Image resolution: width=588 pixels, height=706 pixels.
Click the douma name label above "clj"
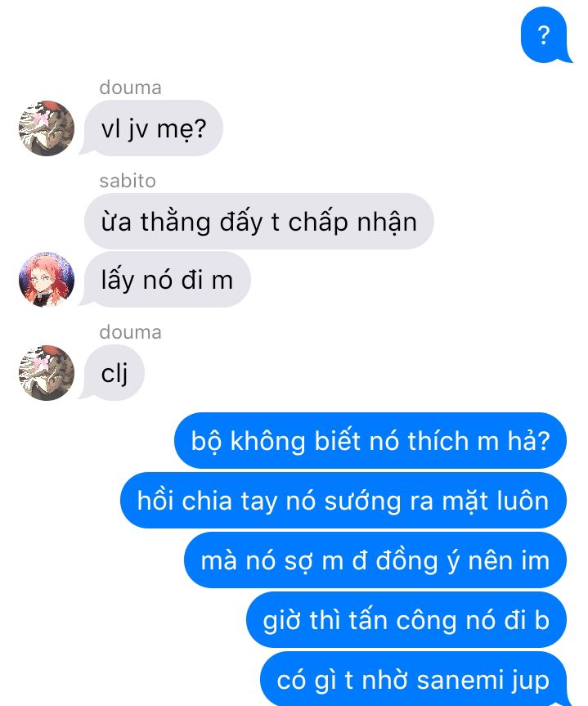130,332
